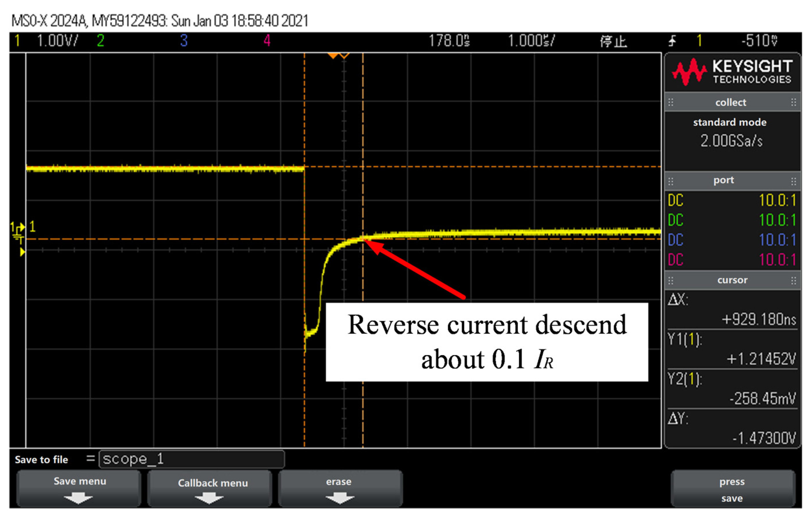Select channel 2 green label
The width and height of the screenshot is (812, 522).
[100, 41]
